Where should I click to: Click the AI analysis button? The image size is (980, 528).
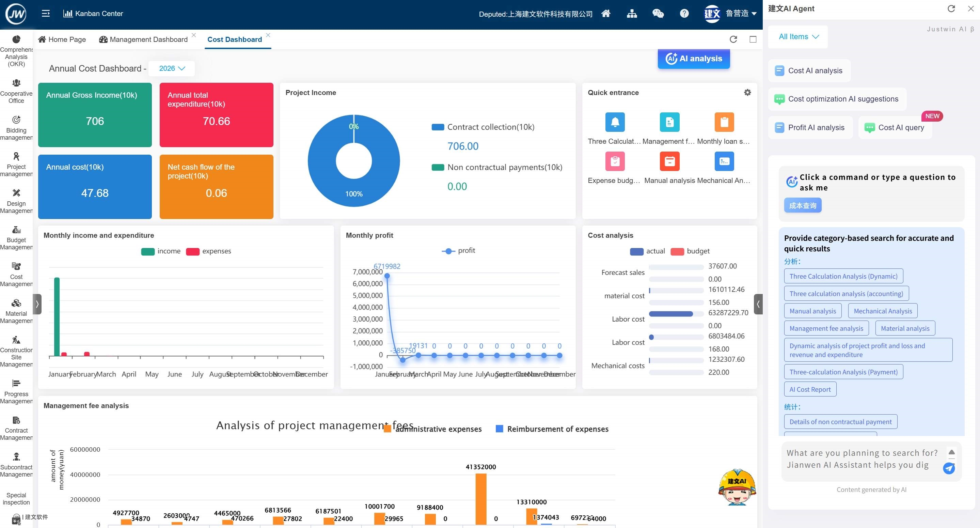(693, 59)
